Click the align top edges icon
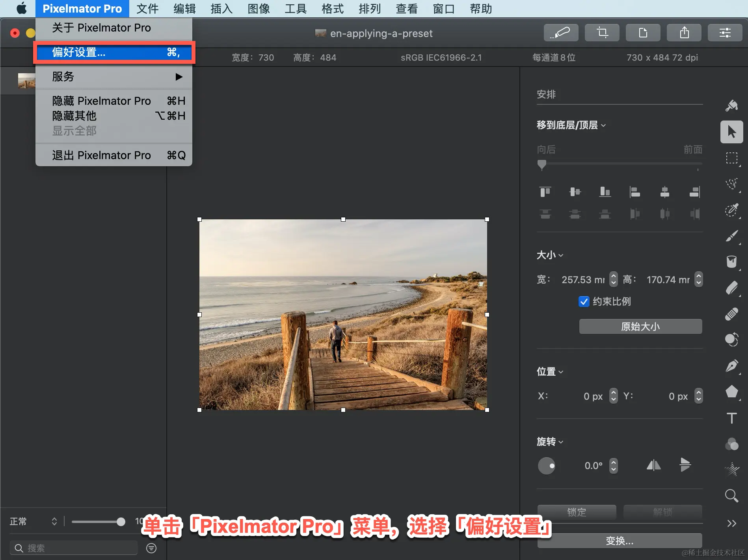This screenshot has height=560, width=748. coord(545,192)
